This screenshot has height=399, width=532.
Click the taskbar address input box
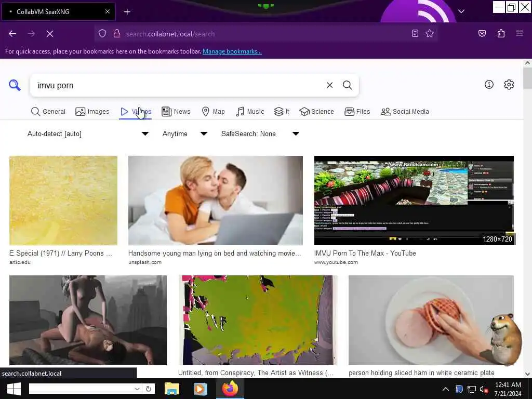[x=82, y=389]
